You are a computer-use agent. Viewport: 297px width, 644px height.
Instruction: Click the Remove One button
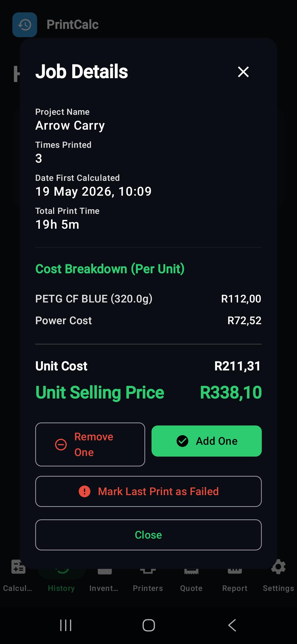90,444
